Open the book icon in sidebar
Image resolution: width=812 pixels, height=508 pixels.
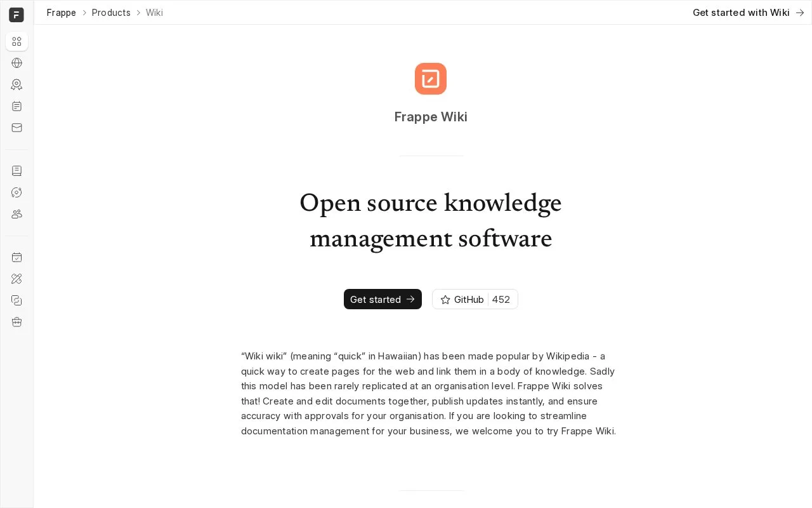(x=16, y=171)
